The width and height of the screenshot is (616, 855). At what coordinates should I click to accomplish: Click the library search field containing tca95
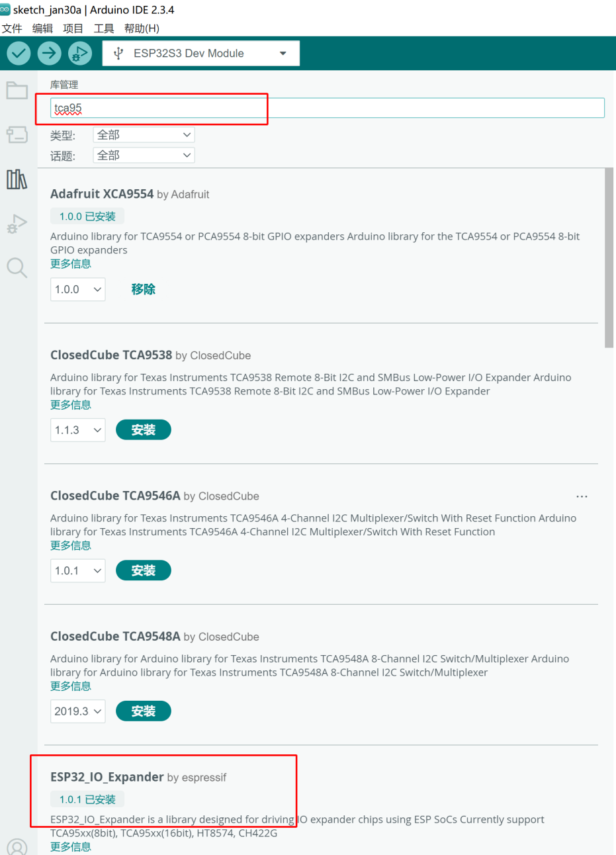(328, 108)
